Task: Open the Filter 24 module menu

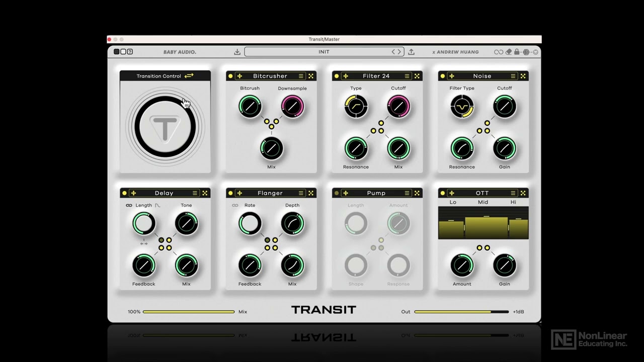Action: [x=407, y=76]
